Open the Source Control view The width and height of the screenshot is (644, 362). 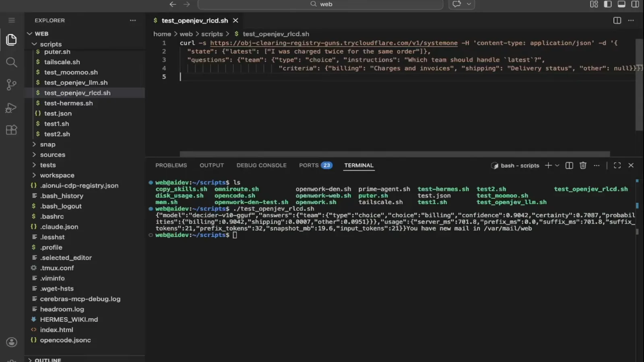pos(11,84)
